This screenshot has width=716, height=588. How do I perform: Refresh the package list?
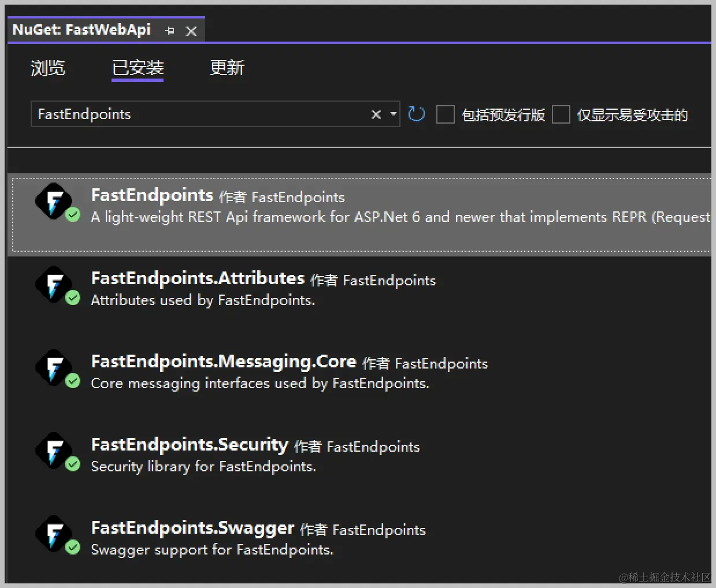click(417, 114)
